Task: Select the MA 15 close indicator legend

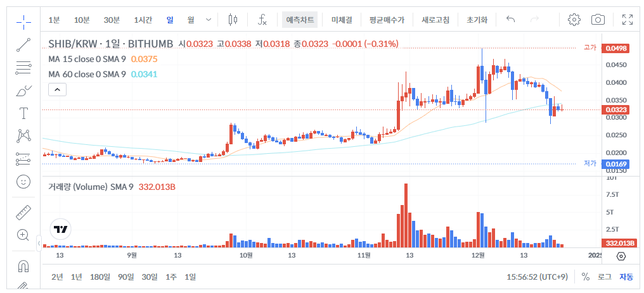Action: 87,59
